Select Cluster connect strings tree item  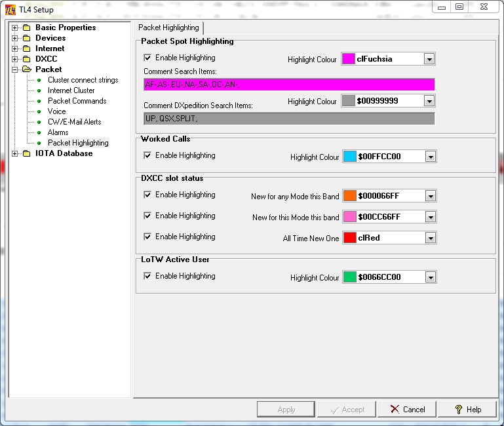pyautogui.click(x=83, y=80)
